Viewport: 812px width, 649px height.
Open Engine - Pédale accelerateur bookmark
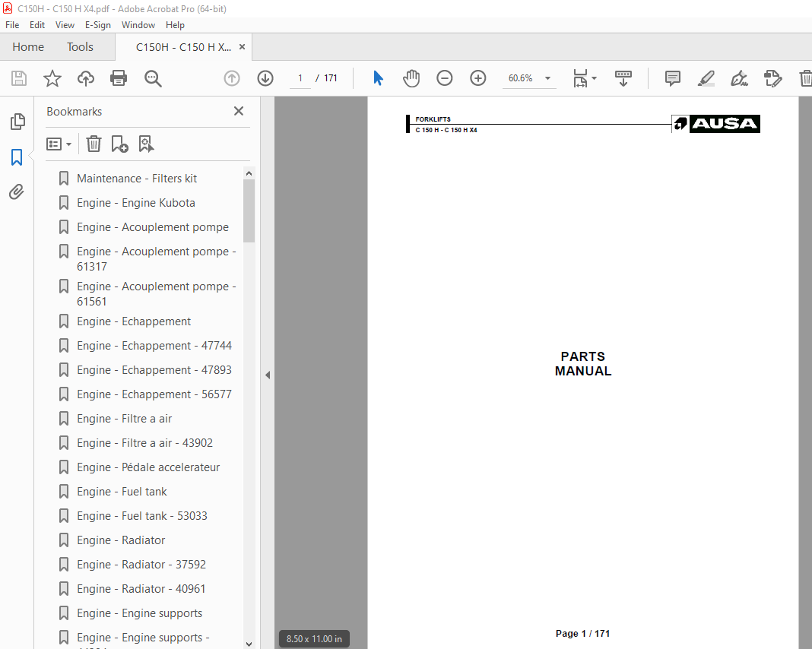(148, 467)
